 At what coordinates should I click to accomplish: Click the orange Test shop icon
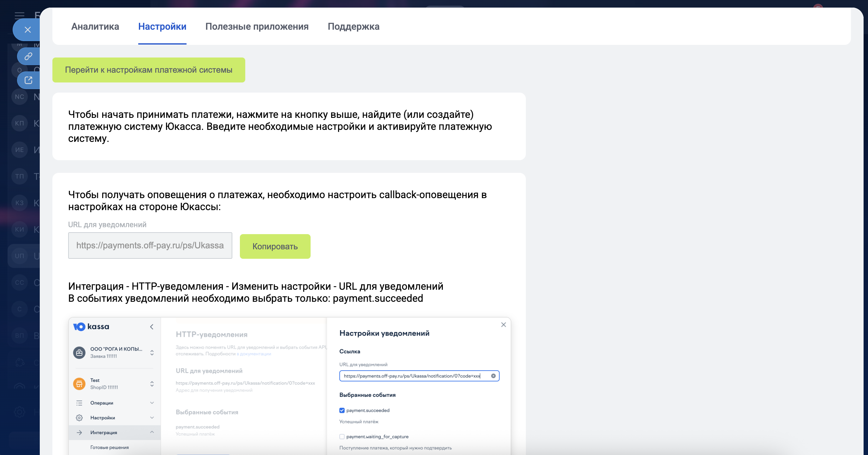coord(79,384)
